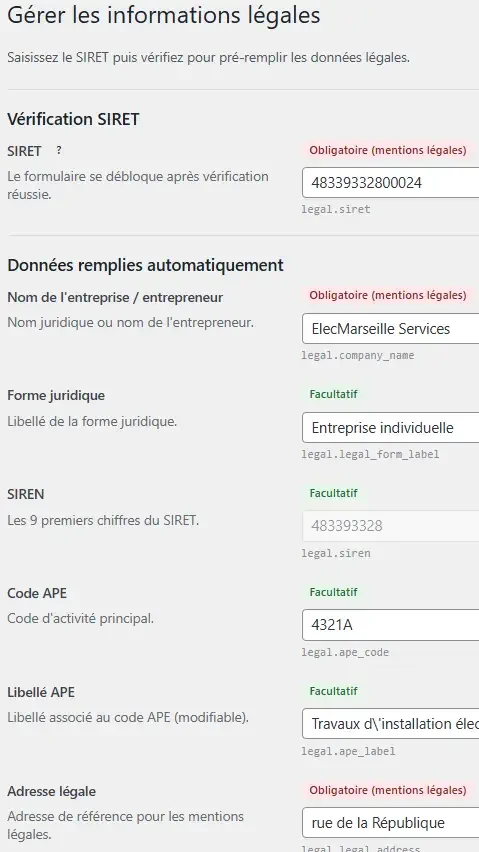Click the Vérification SIRET section heading
479x852 pixels.
[x=73, y=119]
